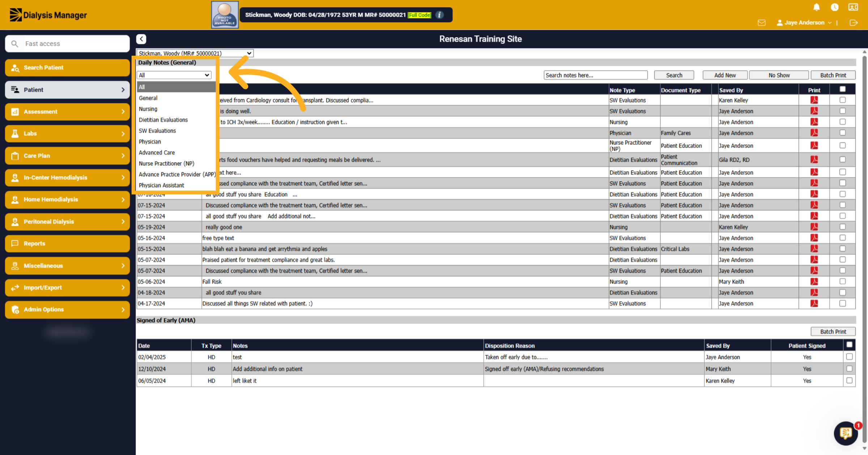Viewport: 868px width, 455px height.
Task: Choose Physician Assistant in note type list
Action: (176, 185)
